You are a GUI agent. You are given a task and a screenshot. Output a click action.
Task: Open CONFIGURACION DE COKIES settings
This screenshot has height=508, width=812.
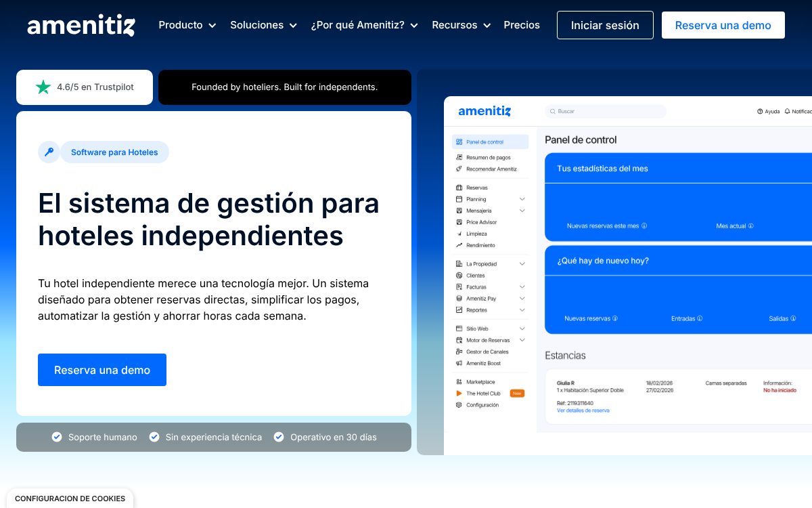[x=70, y=499]
